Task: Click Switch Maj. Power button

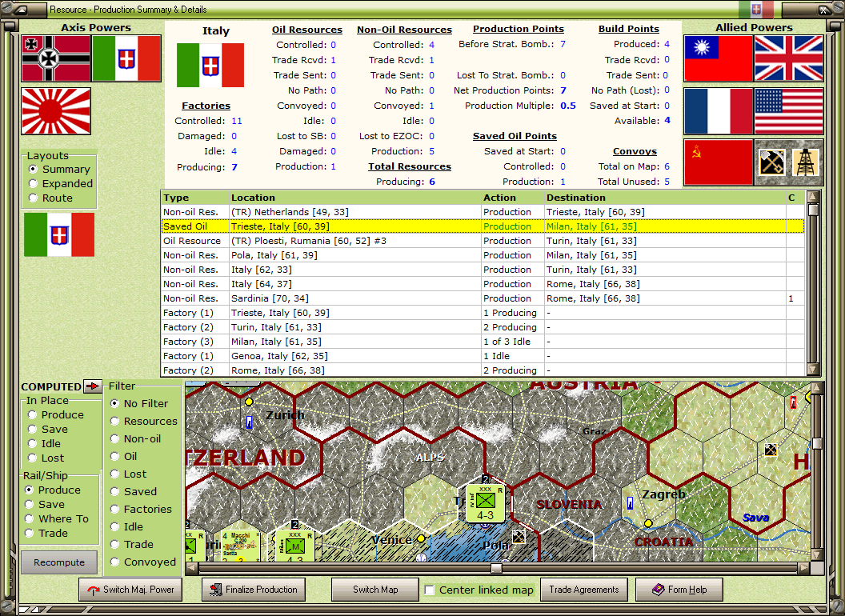Action: 130,590
